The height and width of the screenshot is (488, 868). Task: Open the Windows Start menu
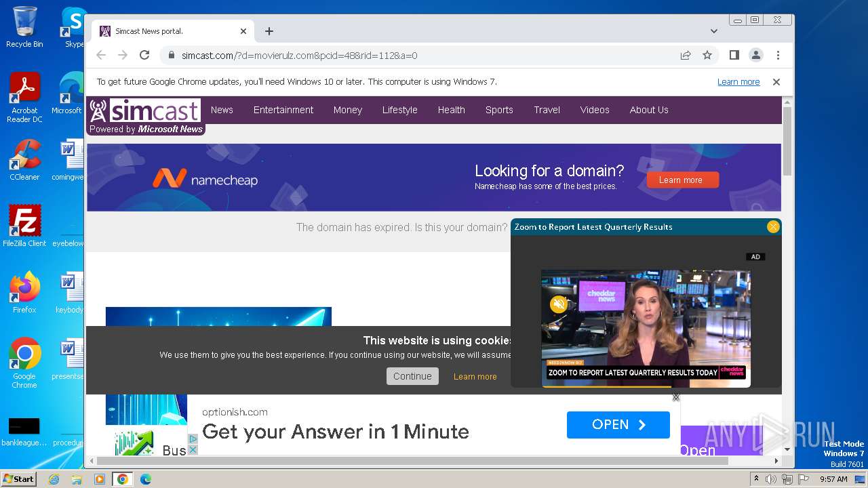point(18,479)
